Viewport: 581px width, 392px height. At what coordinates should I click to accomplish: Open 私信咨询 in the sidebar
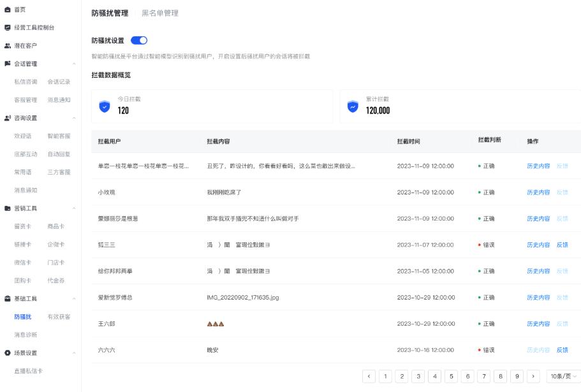click(26, 82)
